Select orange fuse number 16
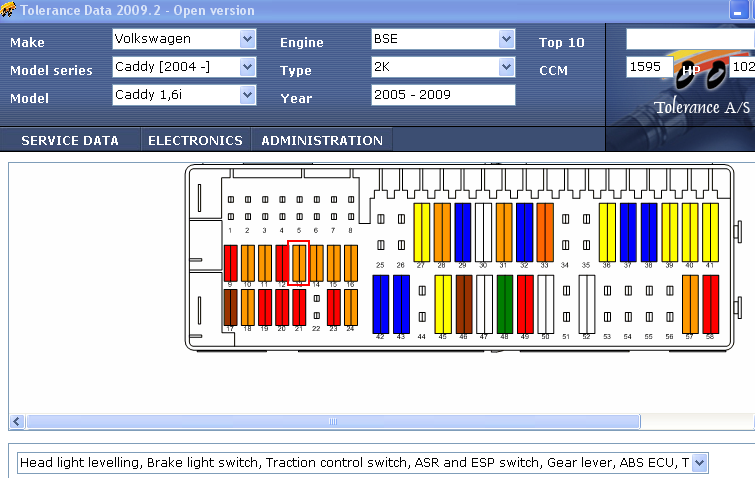The width and height of the screenshot is (755, 480). (351, 263)
